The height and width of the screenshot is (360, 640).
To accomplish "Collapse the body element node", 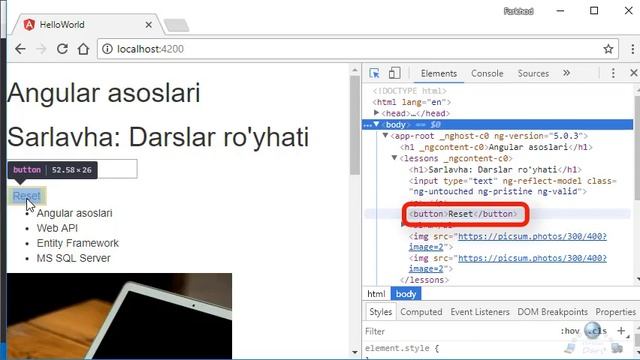I will click(x=376, y=124).
